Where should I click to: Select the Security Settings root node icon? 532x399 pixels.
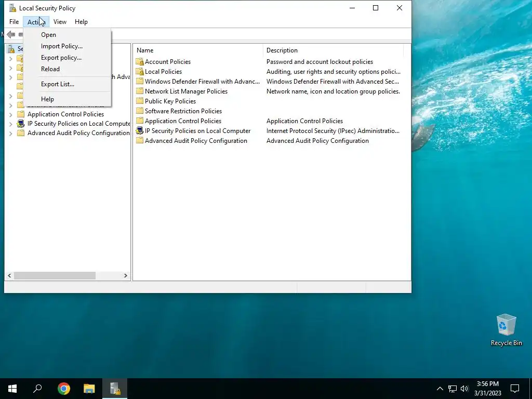pos(11,49)
